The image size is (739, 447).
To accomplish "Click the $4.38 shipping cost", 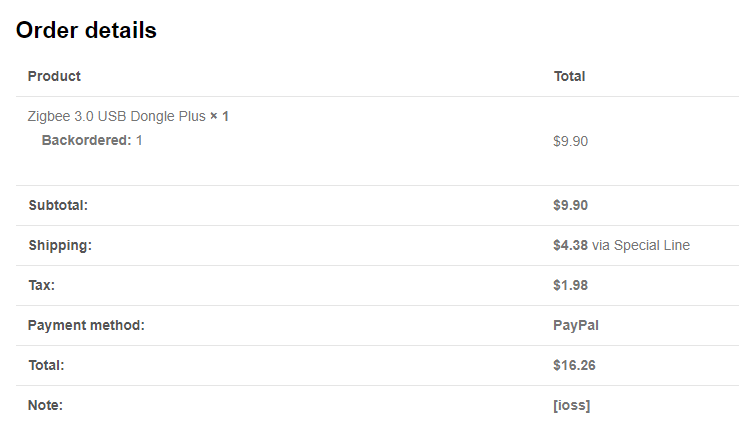I will pyautogui.click(x=570, y=245).
